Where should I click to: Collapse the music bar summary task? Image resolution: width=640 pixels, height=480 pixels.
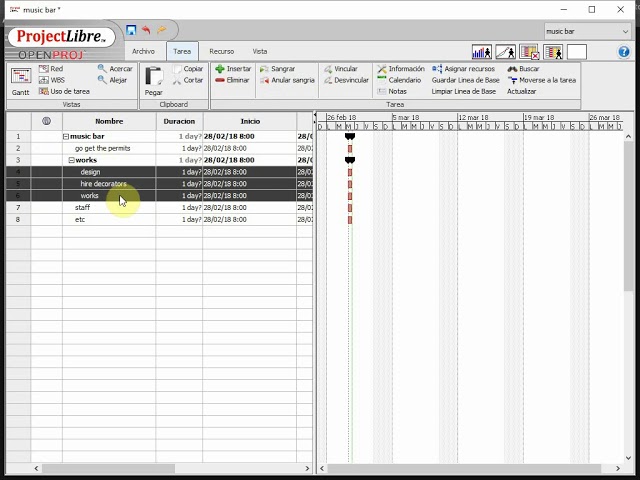pos(66,136)
